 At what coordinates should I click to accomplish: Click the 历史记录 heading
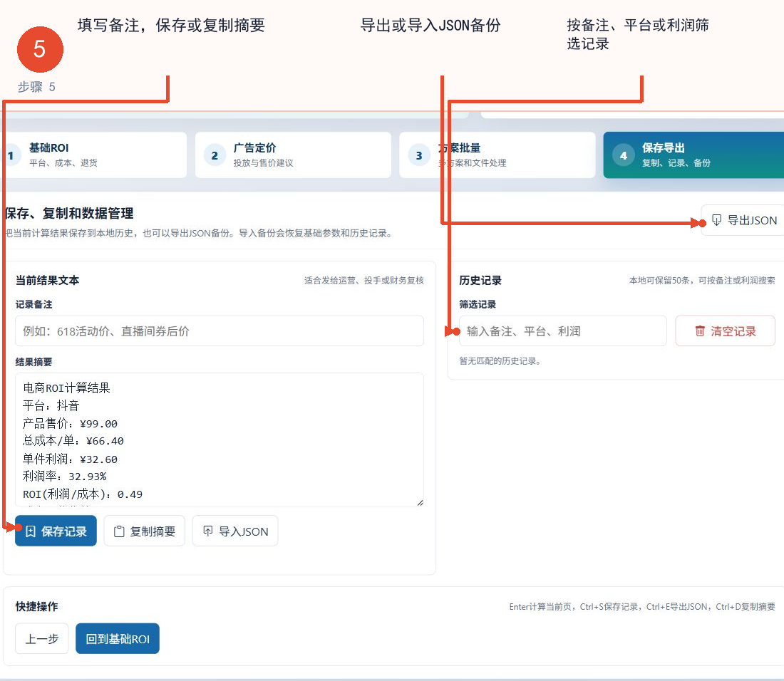[480, 280]
